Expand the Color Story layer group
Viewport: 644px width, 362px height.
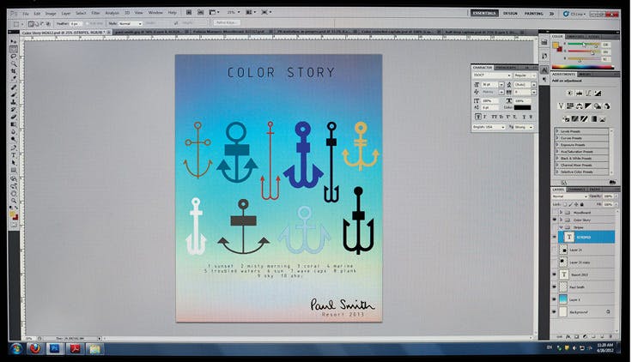561,220
